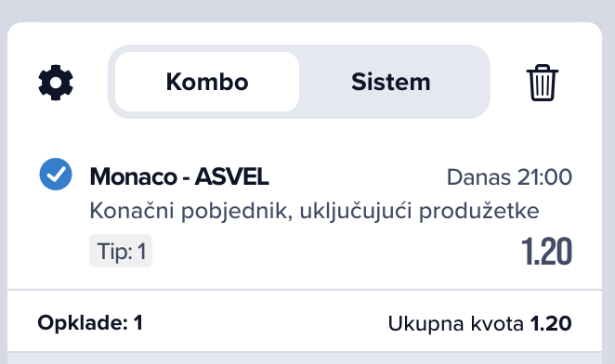Choose Sistem bet type
The width and height of the screenshot is (615, 364).
click(391, 82)
